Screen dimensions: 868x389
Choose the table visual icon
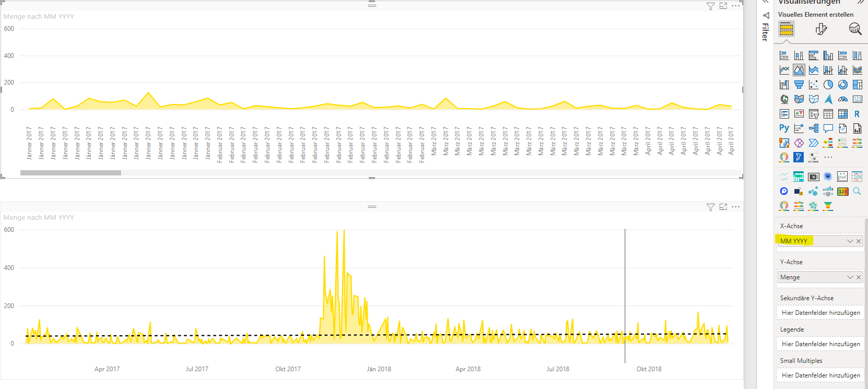(828, 114)
